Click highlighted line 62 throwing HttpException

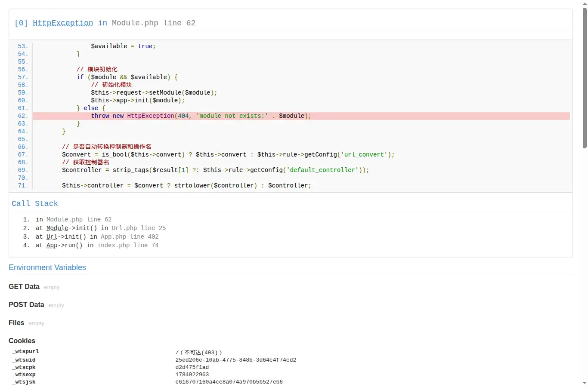pyautogui.click(x=301, y=116)
